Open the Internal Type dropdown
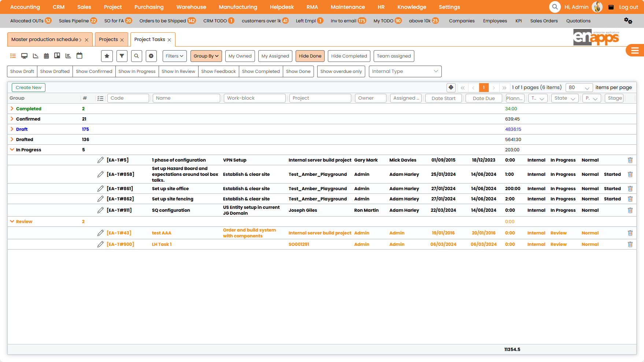 (405, 71)
